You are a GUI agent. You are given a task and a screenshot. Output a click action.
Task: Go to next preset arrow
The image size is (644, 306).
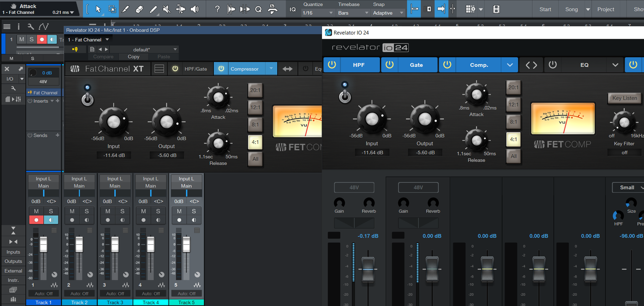coord(106,49)
